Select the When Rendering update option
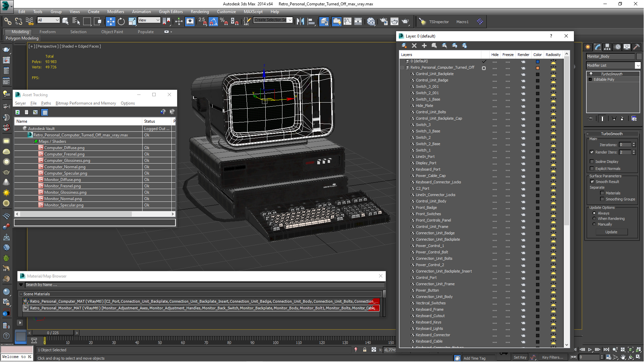644x362 pixels. point(594,219)
